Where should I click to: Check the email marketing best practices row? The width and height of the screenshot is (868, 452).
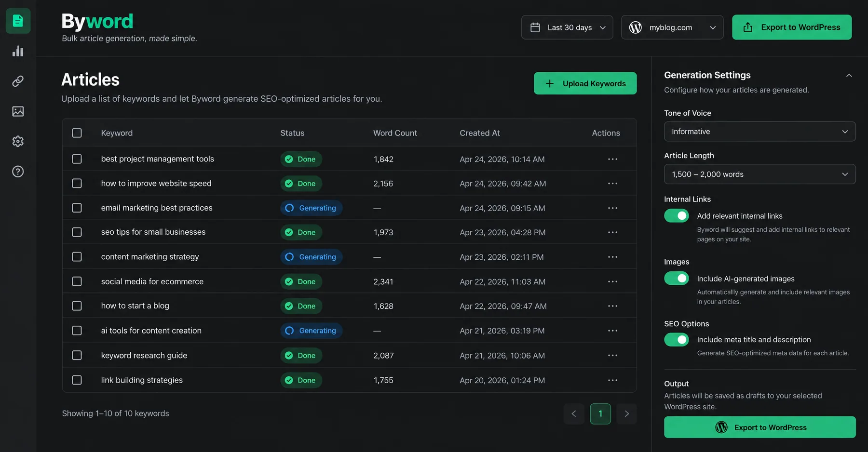(x=77, y=208)
